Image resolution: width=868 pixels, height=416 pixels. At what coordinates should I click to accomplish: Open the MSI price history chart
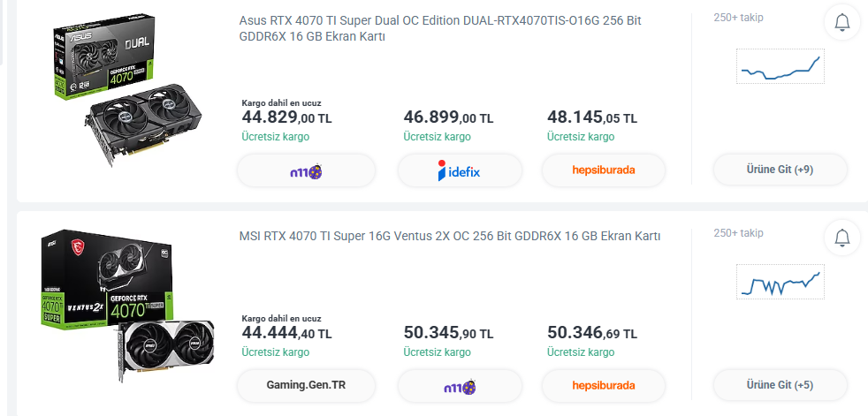point(780,282)
